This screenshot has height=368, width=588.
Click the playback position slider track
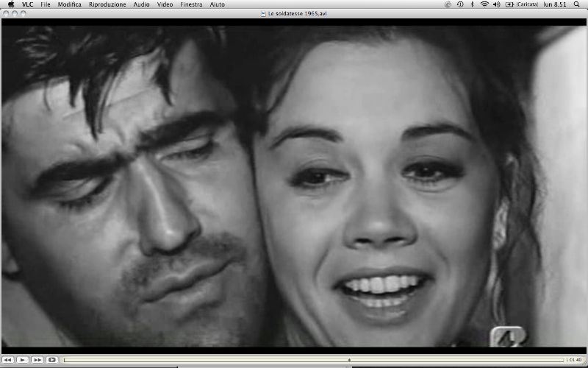click(314, 360)
